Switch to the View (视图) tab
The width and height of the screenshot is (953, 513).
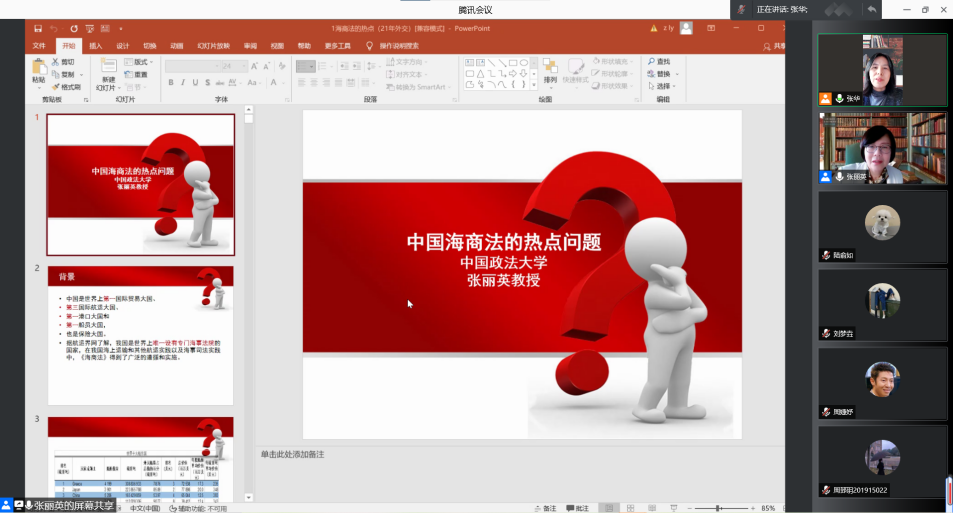click(x=277, y=46)
